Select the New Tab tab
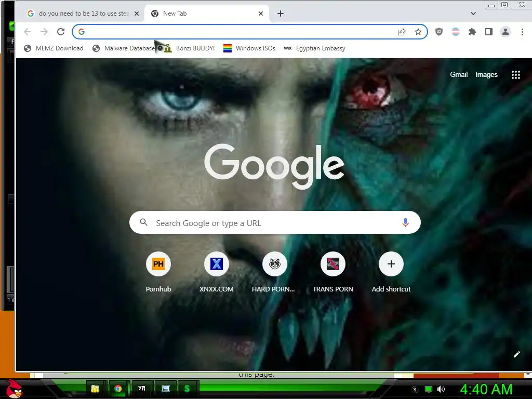532x399 pixels. [207, 14]
